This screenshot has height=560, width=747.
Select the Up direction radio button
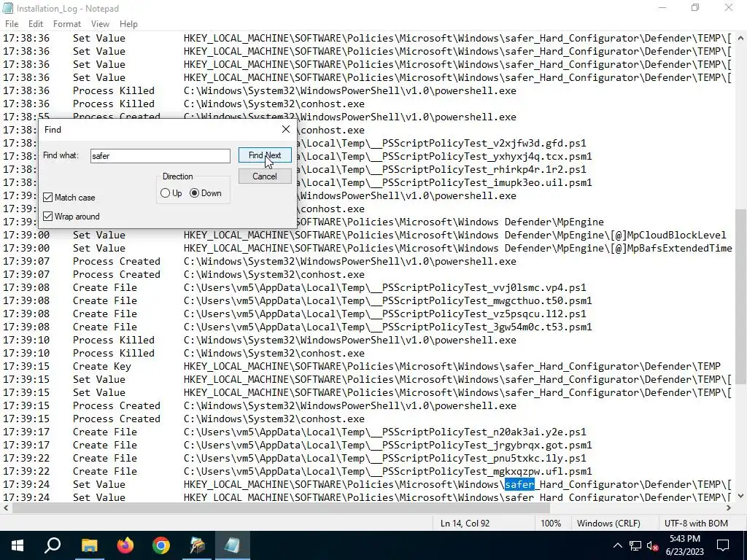point(171,192)
